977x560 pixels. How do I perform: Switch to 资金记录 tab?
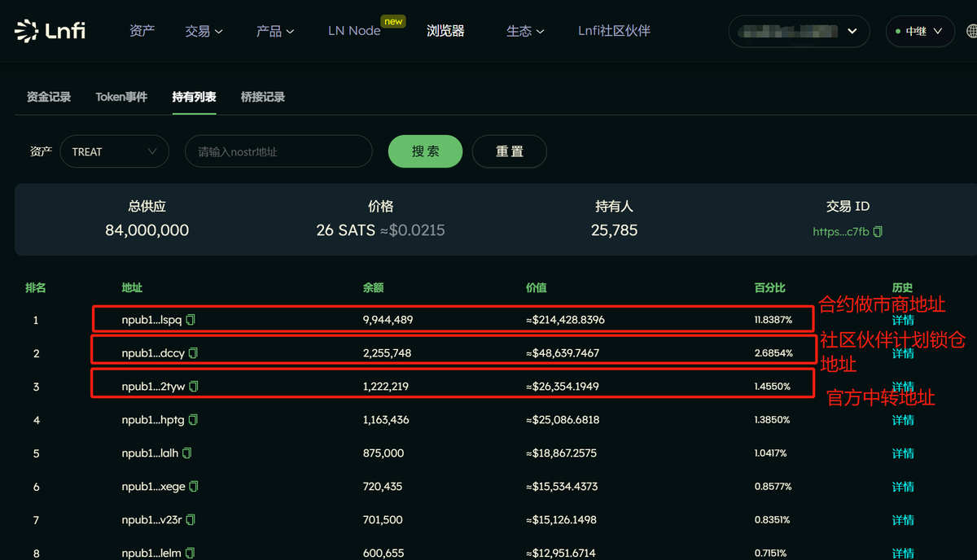coord(49,97)
